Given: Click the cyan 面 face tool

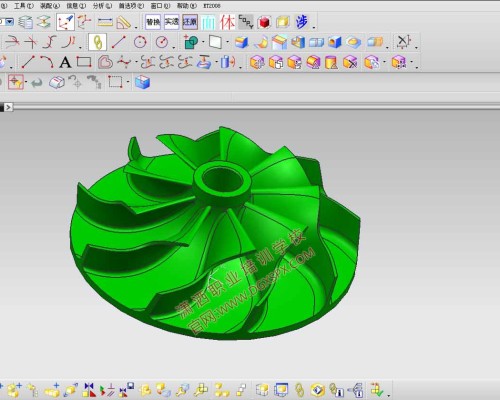Looking at the screenshot, I should (x=208, y=22).
